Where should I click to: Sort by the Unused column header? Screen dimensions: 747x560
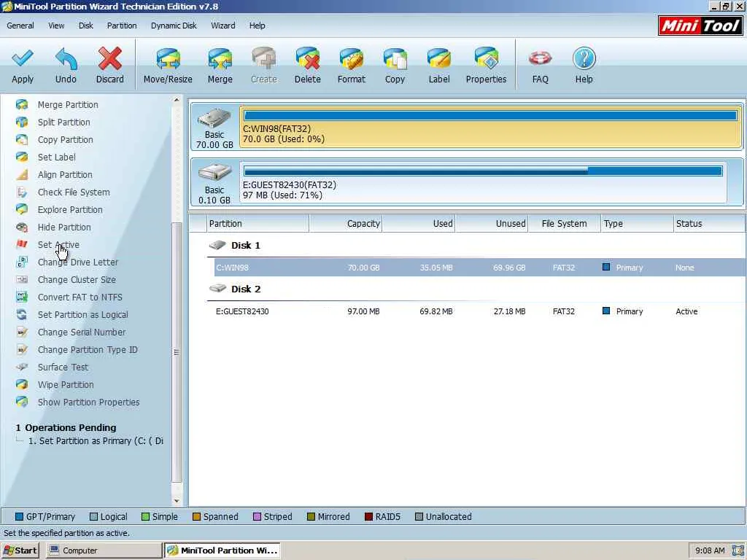click(492, 223)
